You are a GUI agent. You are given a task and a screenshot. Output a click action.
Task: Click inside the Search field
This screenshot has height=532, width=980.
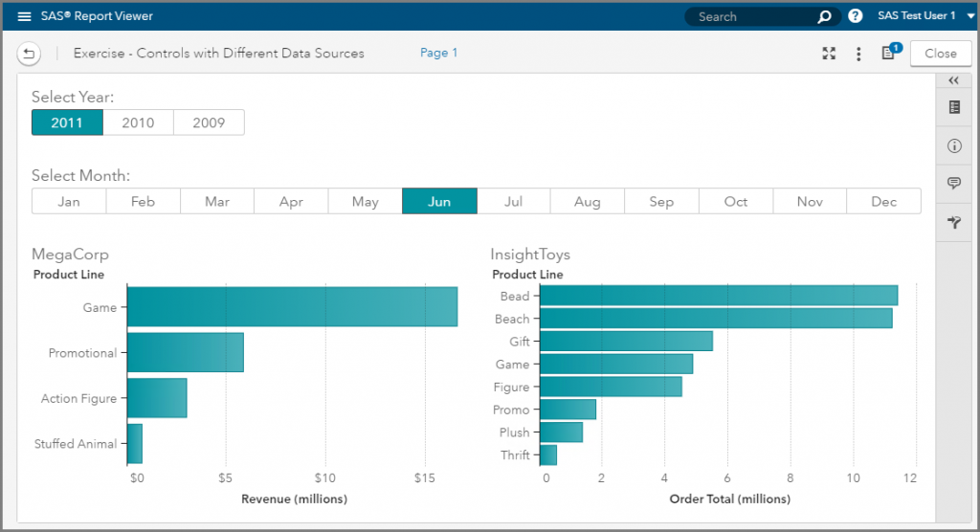[x=751, y=16]
